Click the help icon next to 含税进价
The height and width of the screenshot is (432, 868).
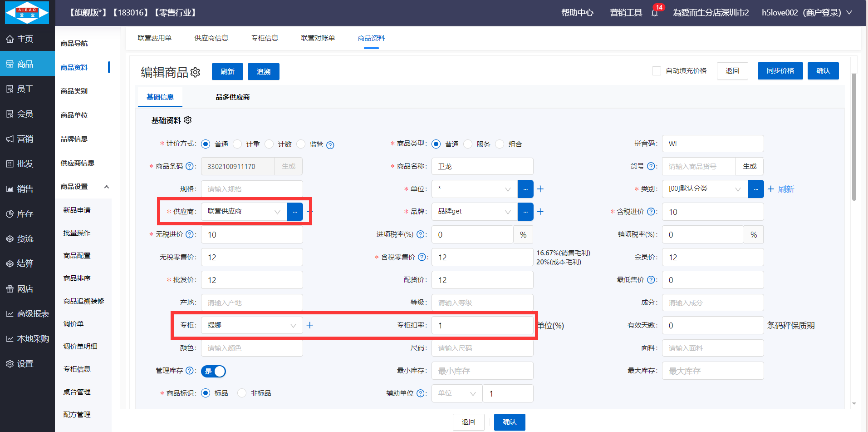coord(651,212)
